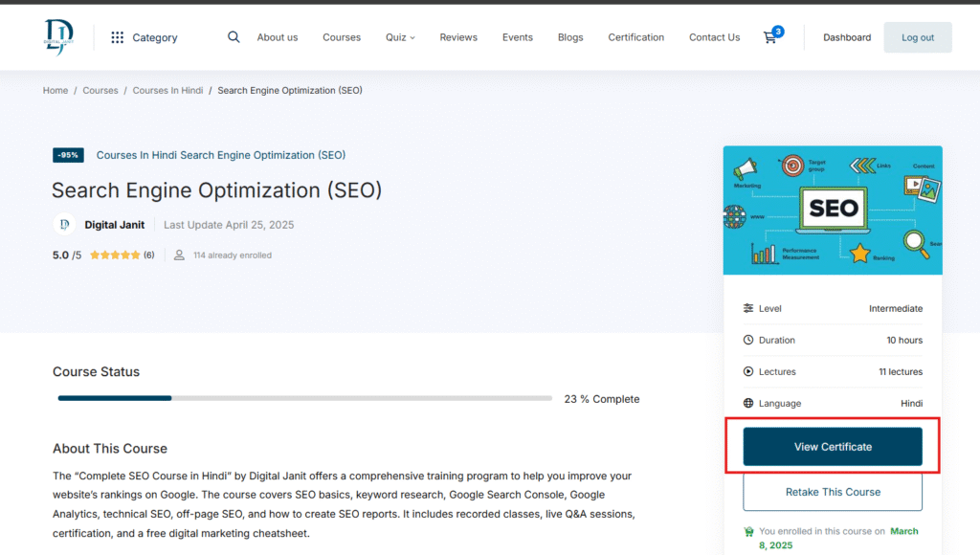The image size is (980, 555).
Task: Click the course status progress bar
Action: click(304, 398)
